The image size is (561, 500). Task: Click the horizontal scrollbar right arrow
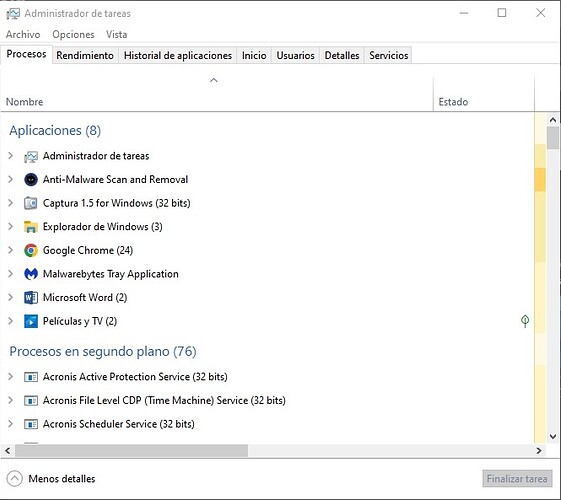(539, 451)
